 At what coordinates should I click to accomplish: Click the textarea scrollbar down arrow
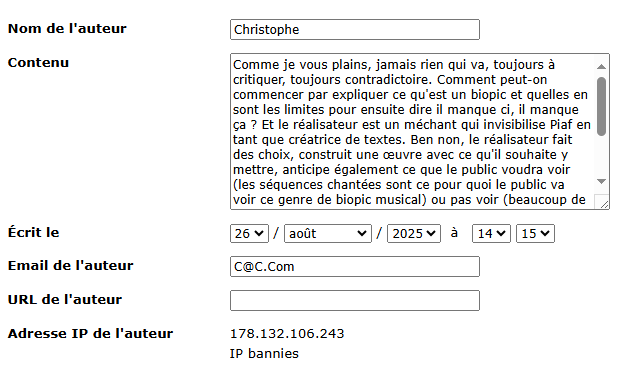click(601, 181)
